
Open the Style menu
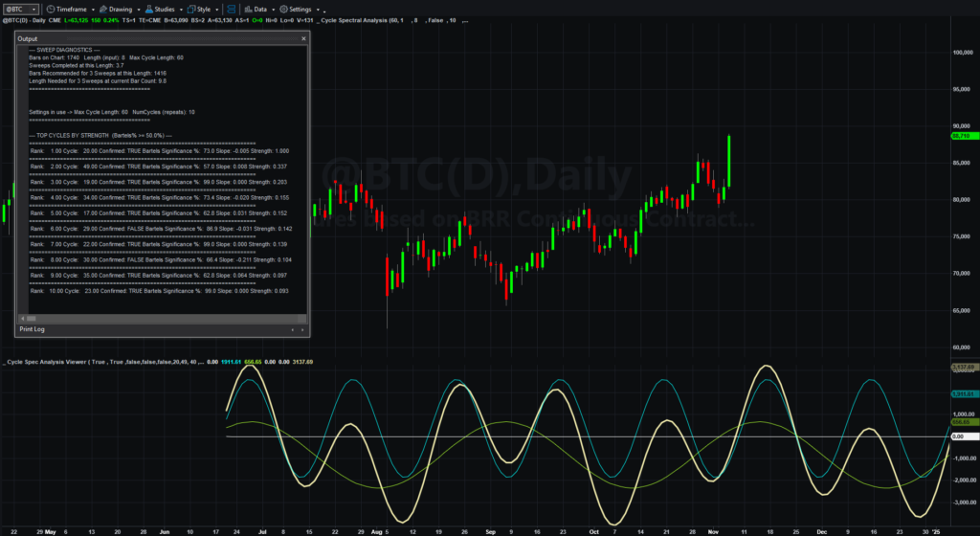coord(199,10)
